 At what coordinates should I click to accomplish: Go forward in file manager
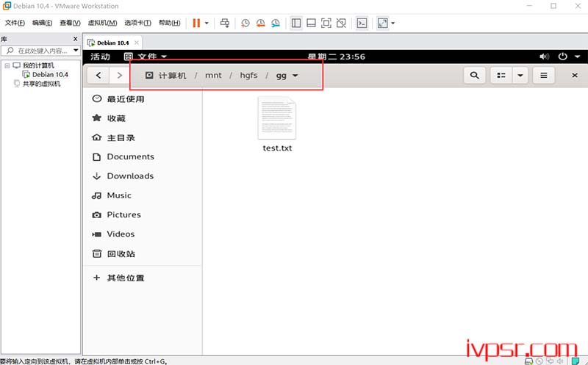pos(120,76)
